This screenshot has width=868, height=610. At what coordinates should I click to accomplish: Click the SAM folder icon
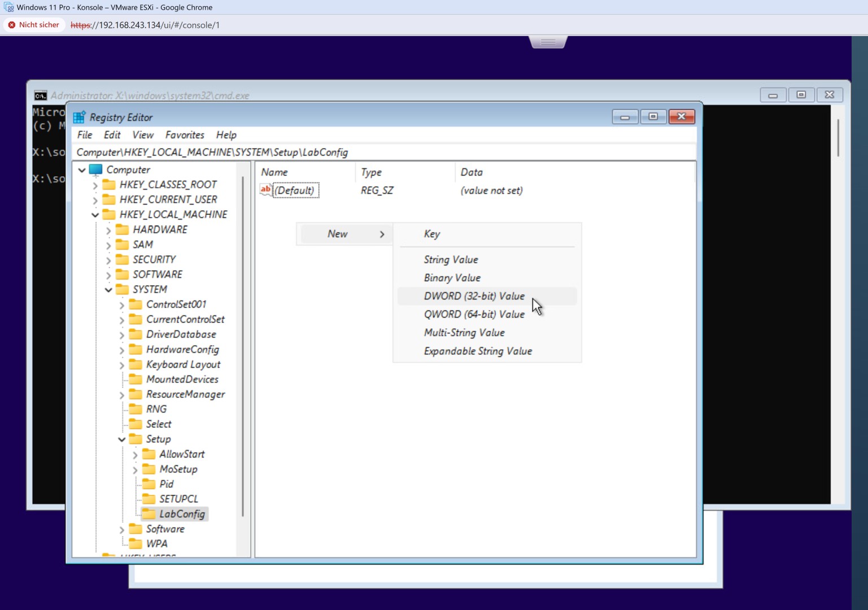tap(122, 245)
